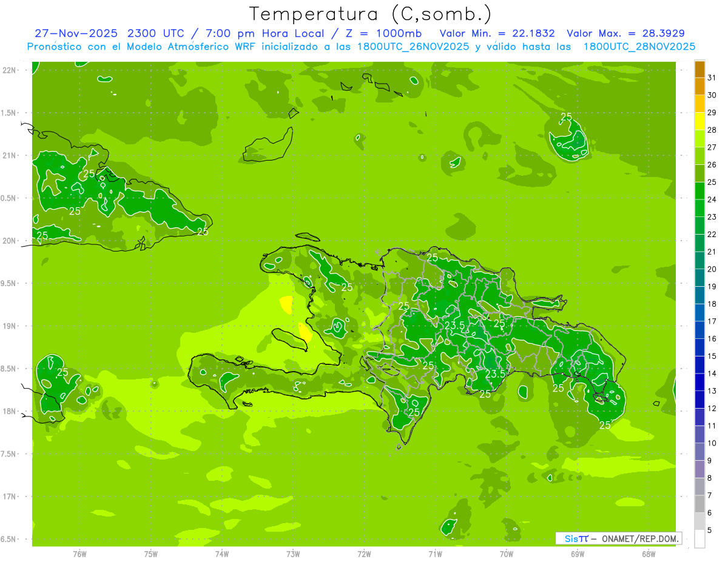Click the blue swatch between 16 and 17
This screenshot has width=728, height=562.
[699, 330]
